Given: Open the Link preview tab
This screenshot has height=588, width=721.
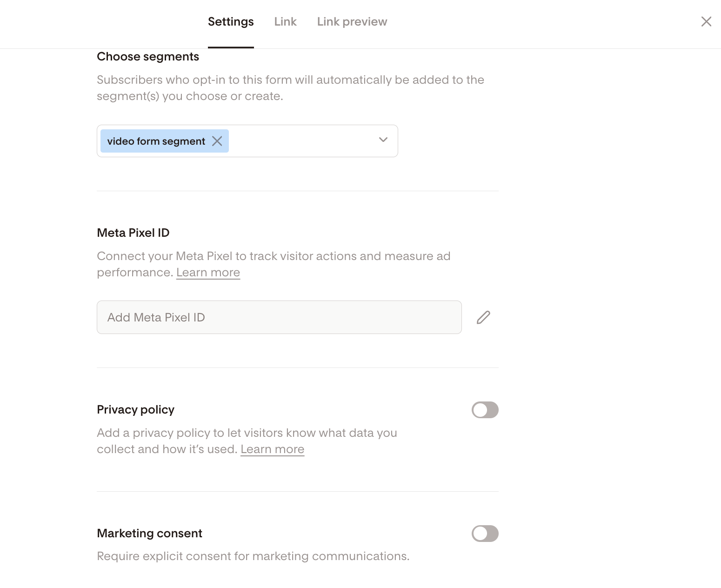Looking at the screenshot, I should 352,22.
